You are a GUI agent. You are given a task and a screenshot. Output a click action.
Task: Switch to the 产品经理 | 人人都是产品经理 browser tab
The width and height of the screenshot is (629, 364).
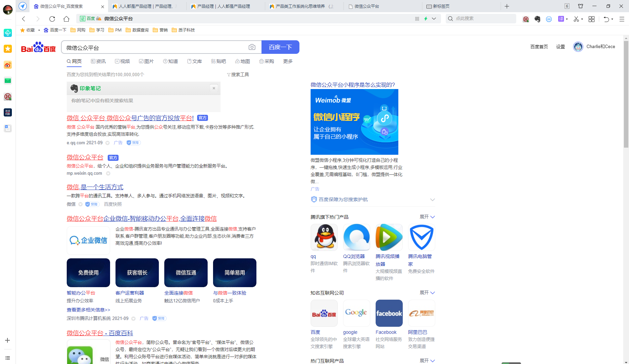pyautogui.click(x=226, y=6)
